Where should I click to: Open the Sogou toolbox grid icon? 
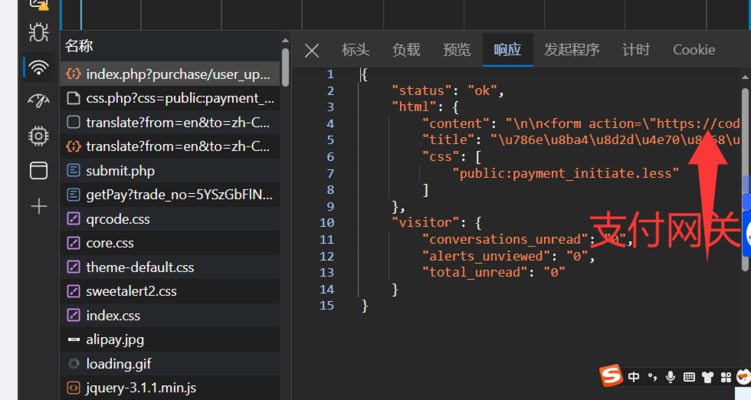726,377
